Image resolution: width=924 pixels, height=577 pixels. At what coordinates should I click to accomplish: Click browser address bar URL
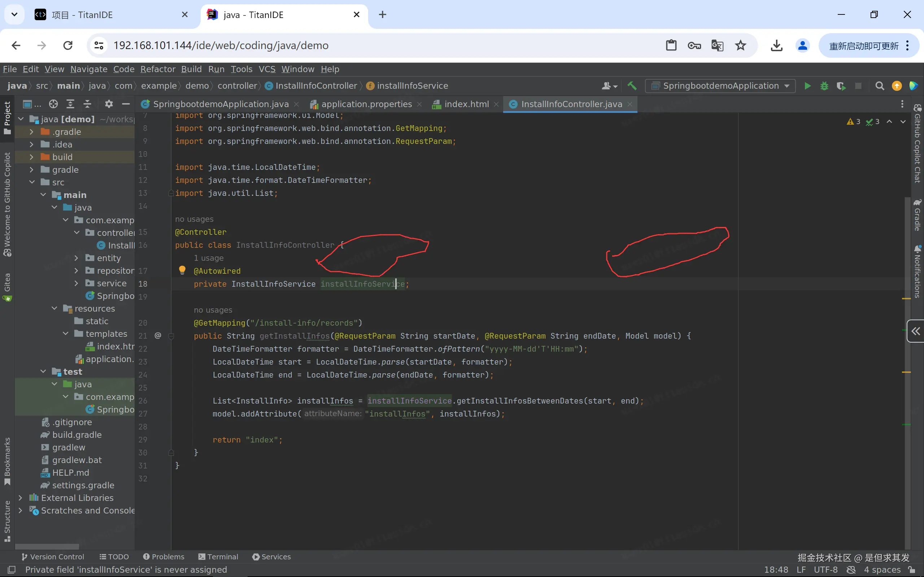pos(221,45)
